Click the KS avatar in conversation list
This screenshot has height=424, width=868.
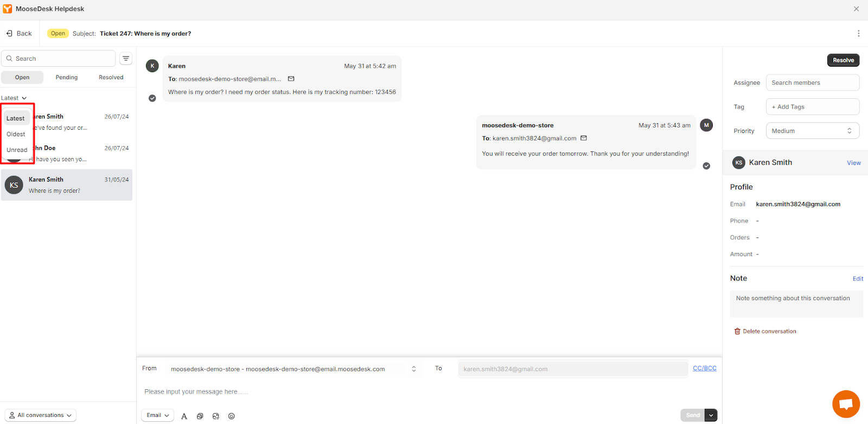(x=14, y=185)
